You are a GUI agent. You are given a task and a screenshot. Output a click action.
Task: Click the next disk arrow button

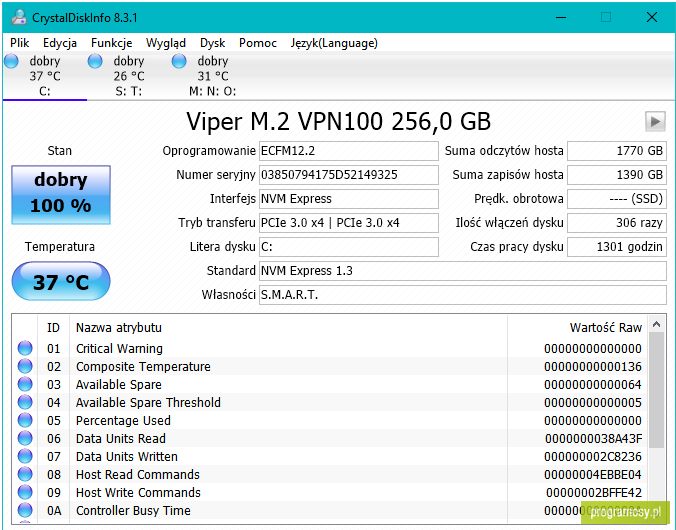[655, 121]
